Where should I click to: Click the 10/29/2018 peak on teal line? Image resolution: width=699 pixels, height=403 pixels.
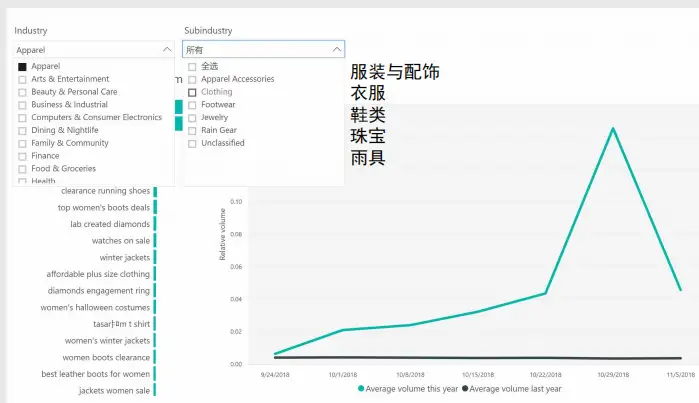[613, 128]
